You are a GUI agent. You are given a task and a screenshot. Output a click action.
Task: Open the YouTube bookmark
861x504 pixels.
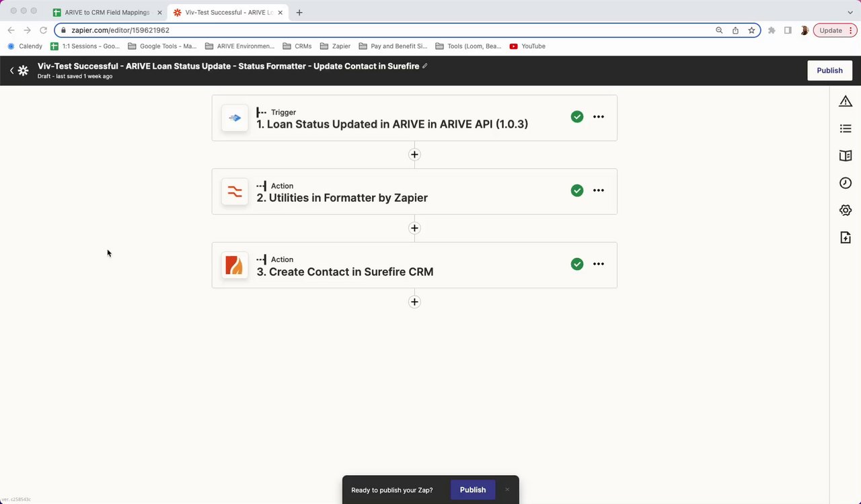[x=527, y=46]
